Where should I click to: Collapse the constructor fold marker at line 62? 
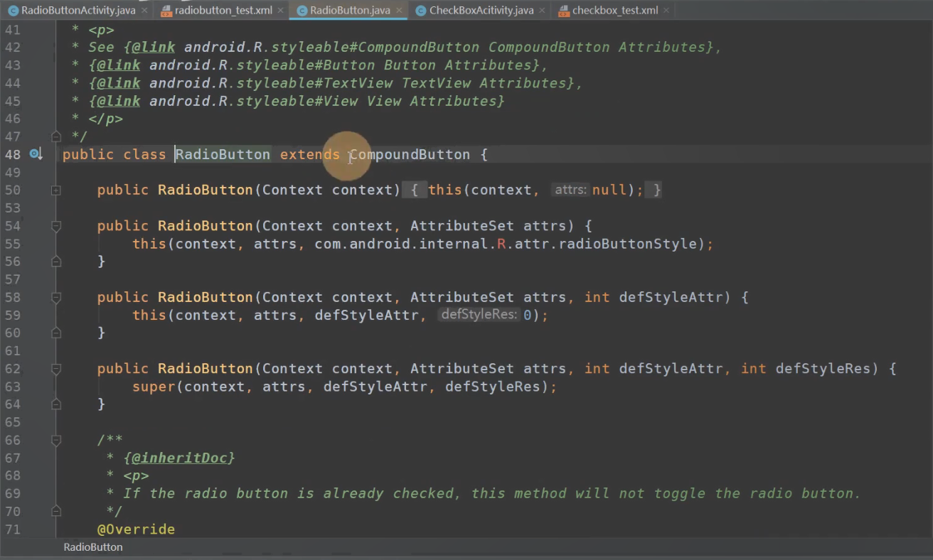pos(56,369)
